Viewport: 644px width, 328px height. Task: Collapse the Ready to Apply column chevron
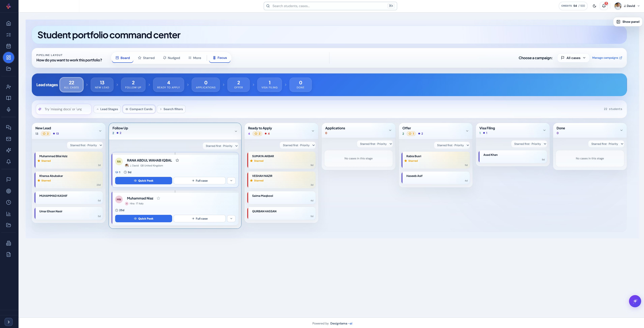[x=313, y=131]
